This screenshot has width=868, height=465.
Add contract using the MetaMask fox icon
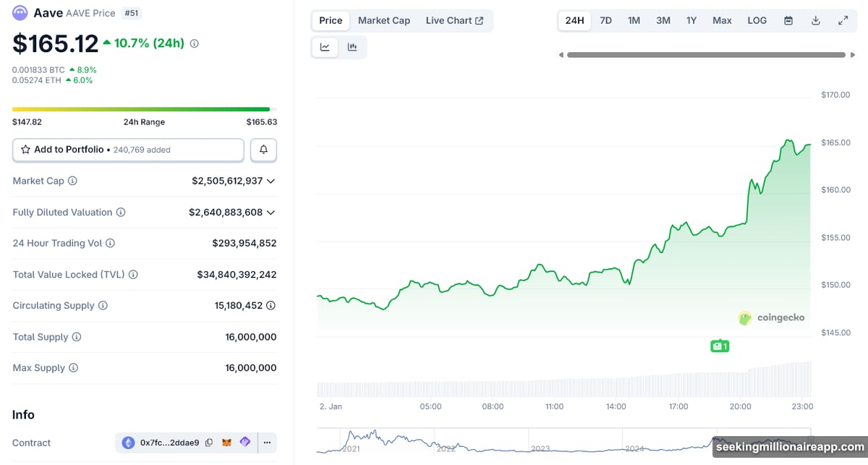coord(226,442)
